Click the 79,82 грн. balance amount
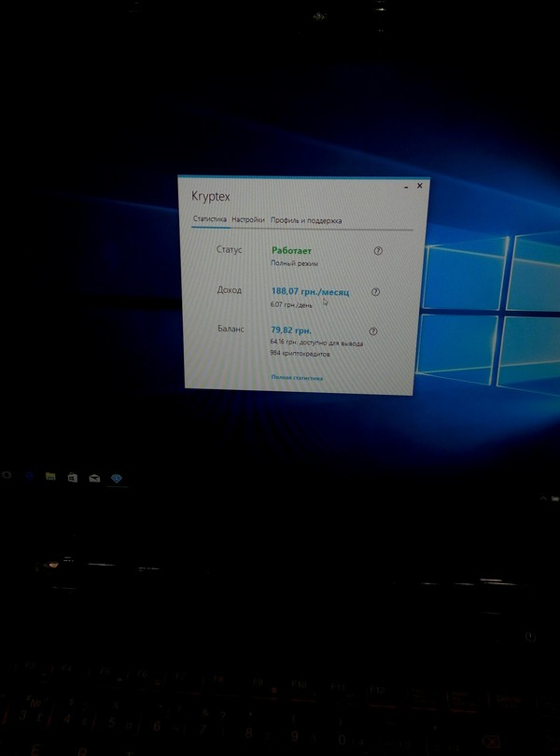 (x=290, y=330)
